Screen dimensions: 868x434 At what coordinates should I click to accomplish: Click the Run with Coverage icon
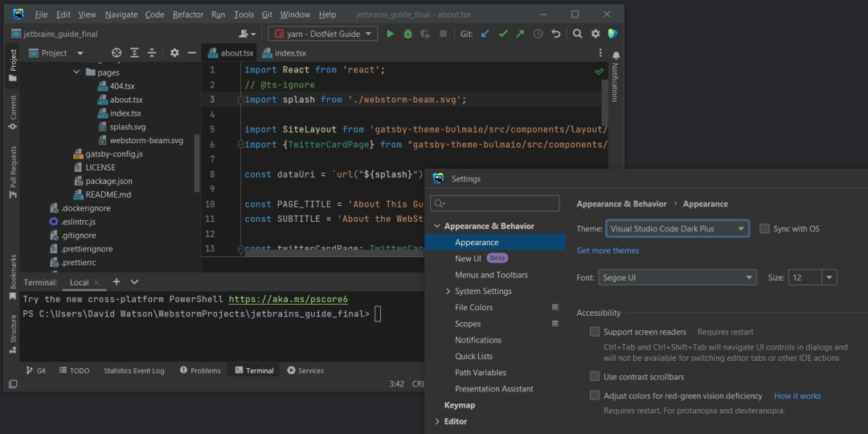(425, 34)
